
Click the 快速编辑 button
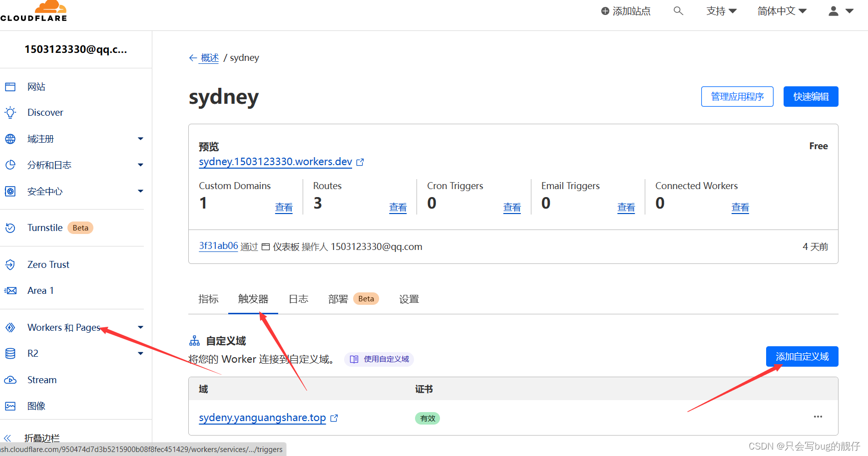(811, 96)
